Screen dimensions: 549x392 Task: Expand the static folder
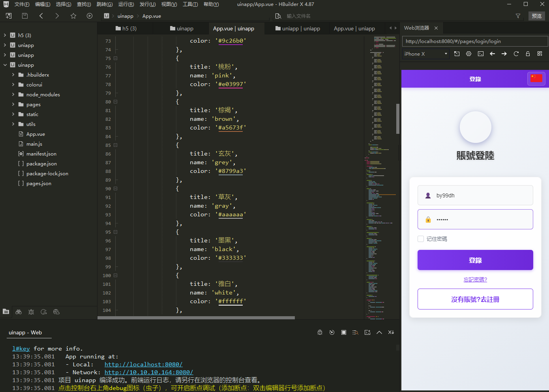pyautogui.click(x=13, y=114)
